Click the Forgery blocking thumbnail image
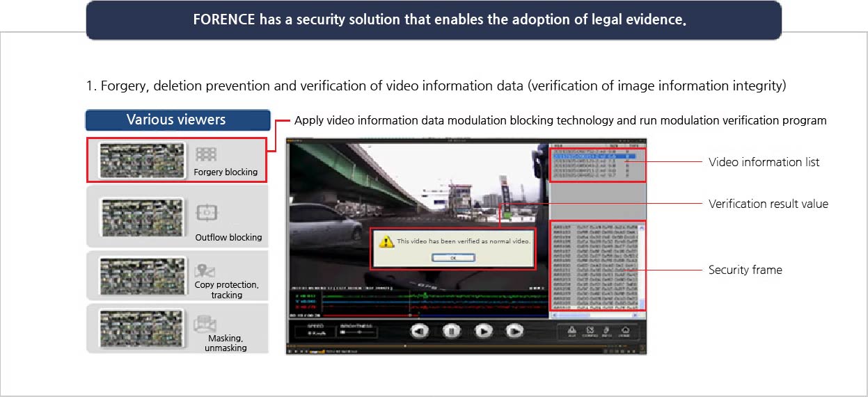 click(143, 160)
